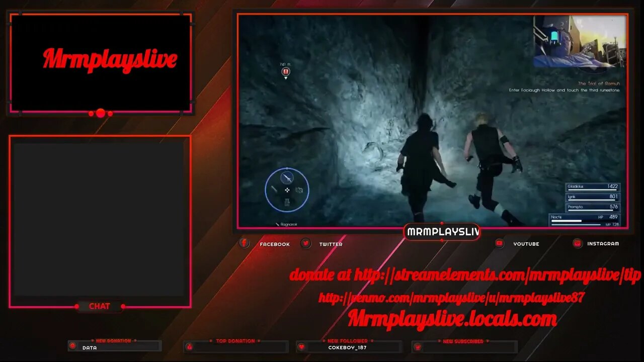
Task: Click the "Enter Fociaugh Hollow" quest objective
Action: [x=564, y=90]
